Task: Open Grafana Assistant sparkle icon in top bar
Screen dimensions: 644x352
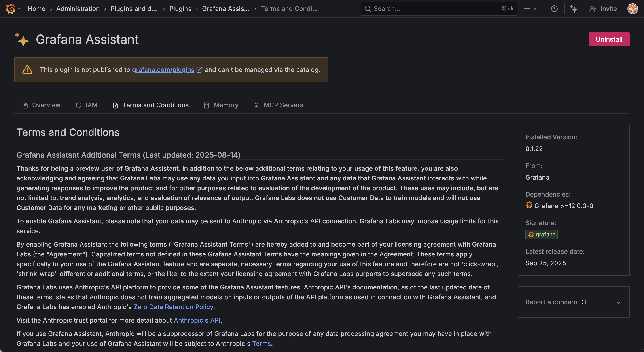Action: click(x=574, y=9)
